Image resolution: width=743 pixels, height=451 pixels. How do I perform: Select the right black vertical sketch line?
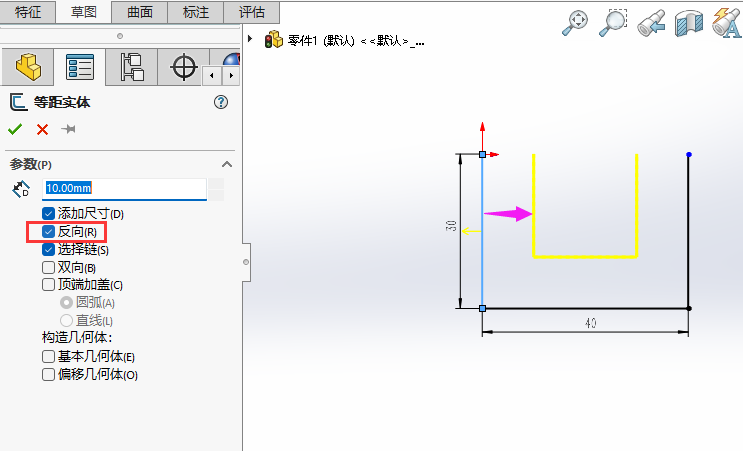pyautogui.click(x=689, y=231)
